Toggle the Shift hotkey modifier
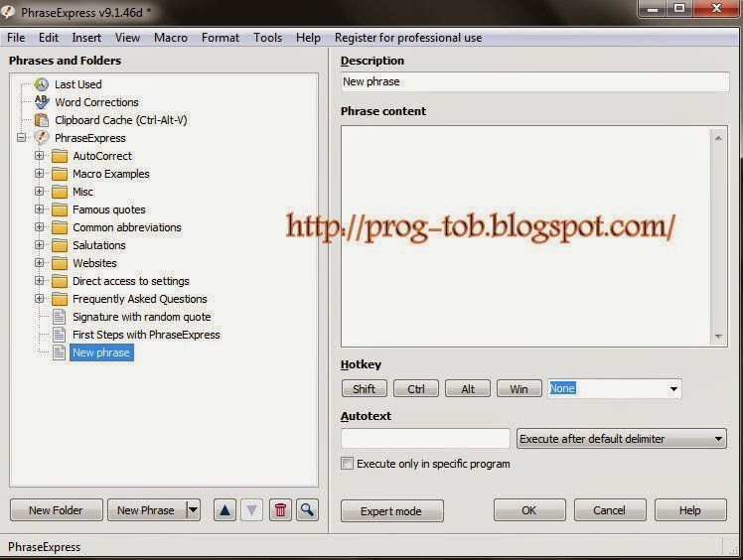 (364, 389)
